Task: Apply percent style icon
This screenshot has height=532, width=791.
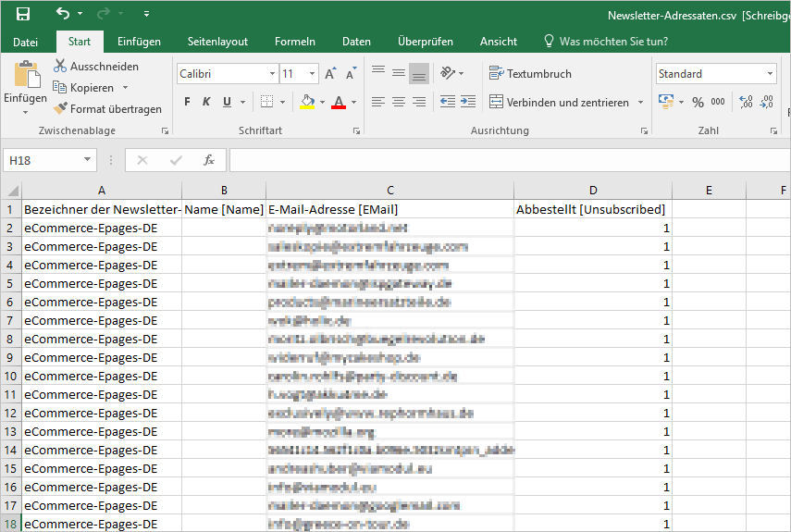Action: (x=698, y=103)
